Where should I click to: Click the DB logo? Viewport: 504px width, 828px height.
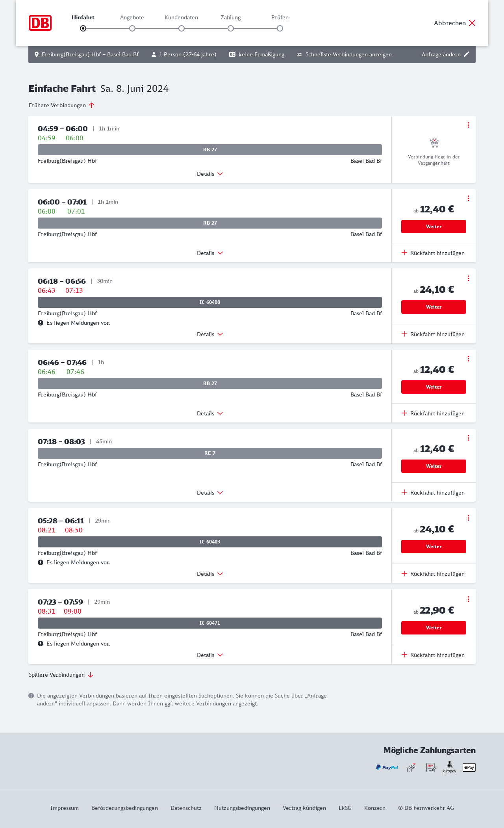[x=40, y=23]
